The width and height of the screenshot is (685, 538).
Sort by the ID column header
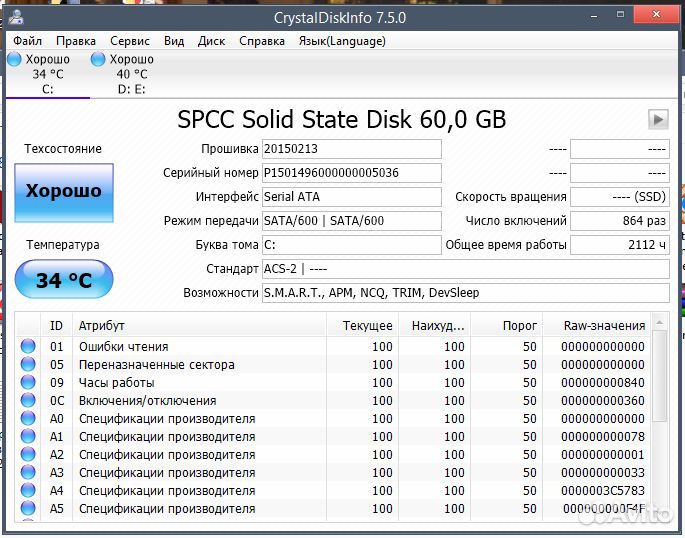[56, 326]
